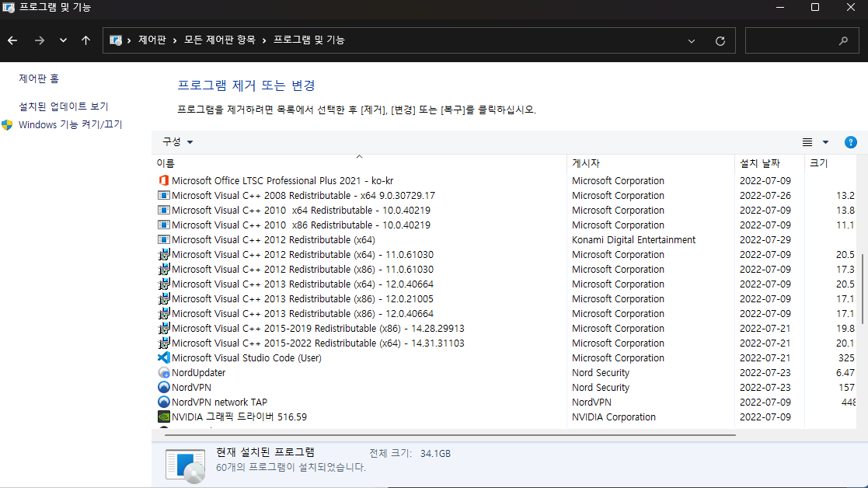Click the NordUpdater icon
868x488 pixels.
tap(163, 372)
